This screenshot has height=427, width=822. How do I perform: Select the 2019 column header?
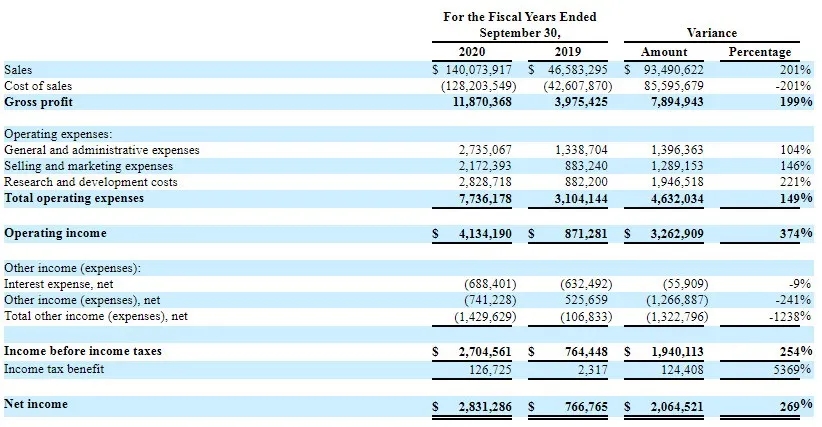[566, 52]
